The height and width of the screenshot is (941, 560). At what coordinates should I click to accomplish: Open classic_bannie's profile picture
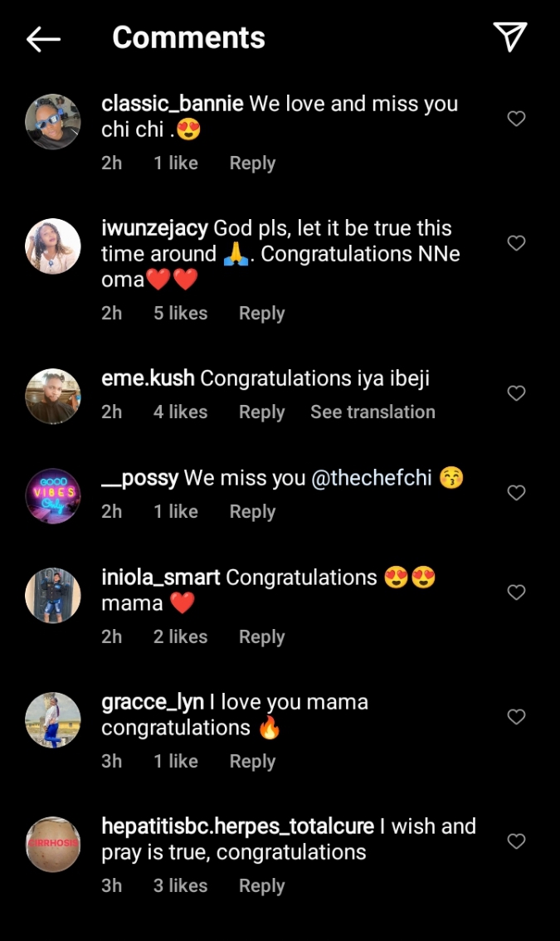pos(53,122)
